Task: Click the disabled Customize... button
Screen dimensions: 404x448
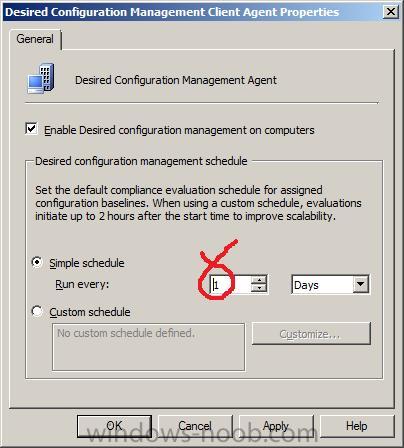Action: [311, 333]
